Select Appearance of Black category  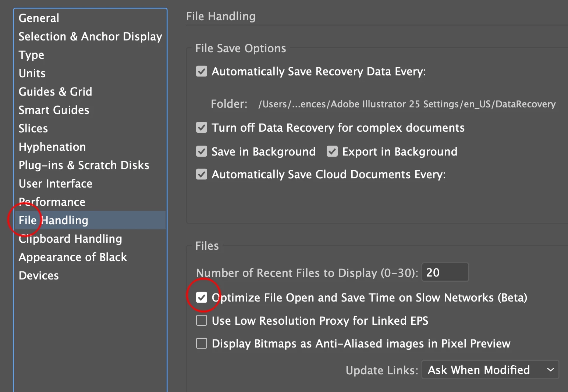tap(73, 257)
